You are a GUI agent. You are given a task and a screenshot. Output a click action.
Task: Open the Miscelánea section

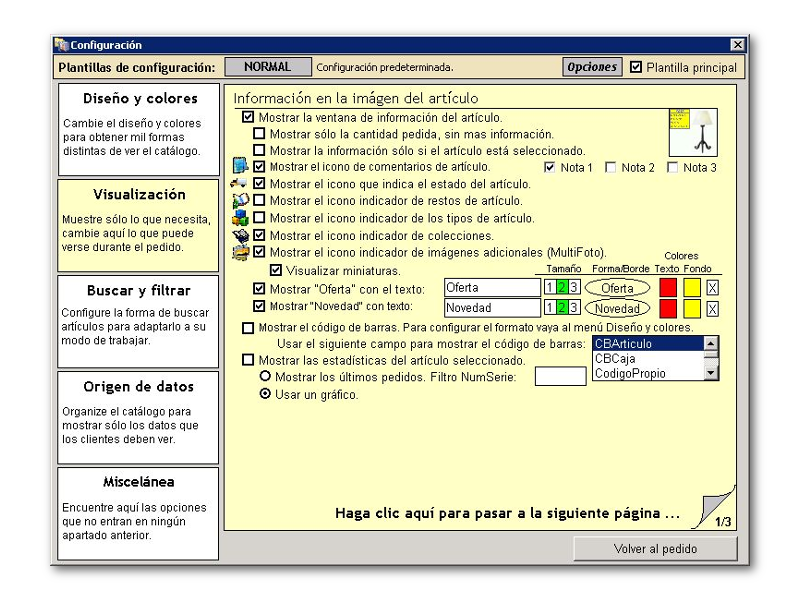pos(138,514)
